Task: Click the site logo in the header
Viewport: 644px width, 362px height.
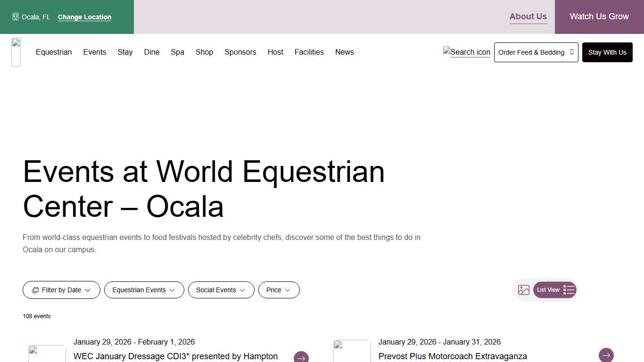Action: click(x=16, y=52)
